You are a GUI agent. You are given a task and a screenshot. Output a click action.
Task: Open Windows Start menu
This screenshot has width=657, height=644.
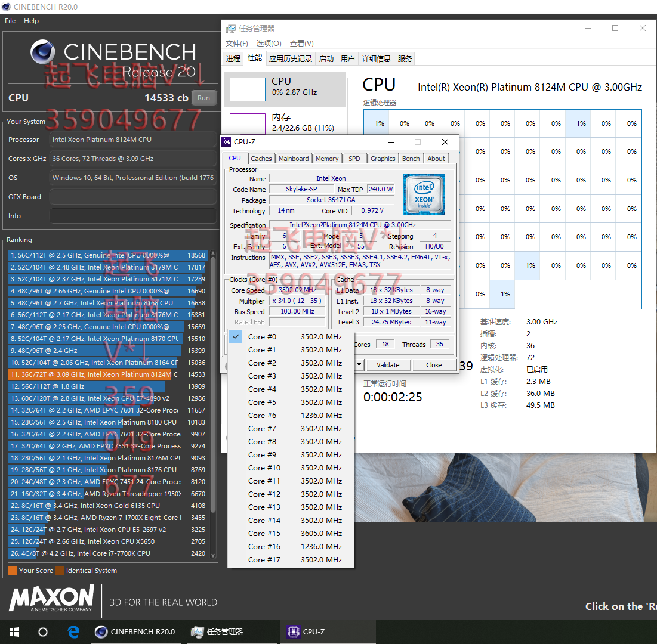[15, 632]
